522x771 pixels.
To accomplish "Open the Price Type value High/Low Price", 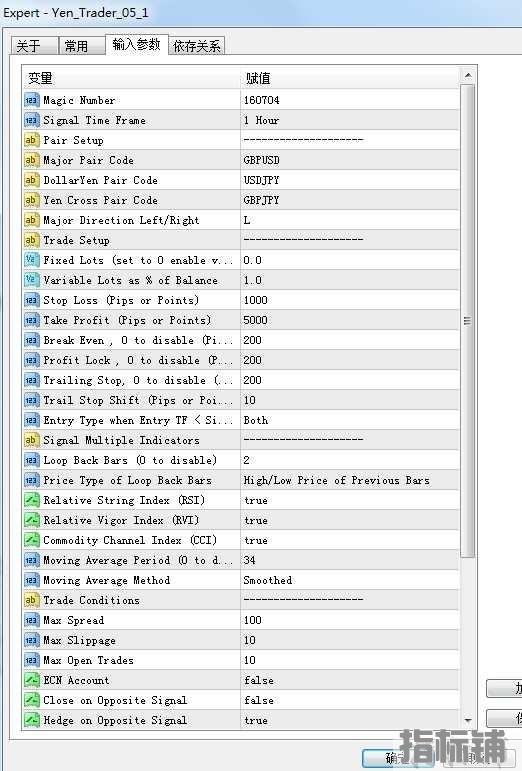I will coord(337,480).
